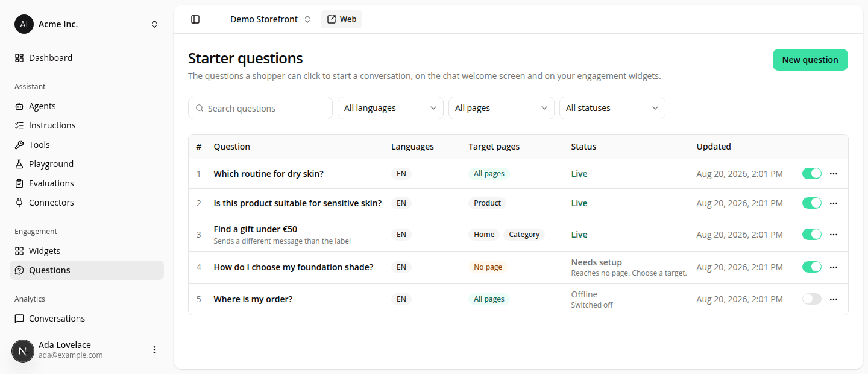Open the All pages filter dropdown
The height and width of the screenshot is (374, 868).
[502, 108]
